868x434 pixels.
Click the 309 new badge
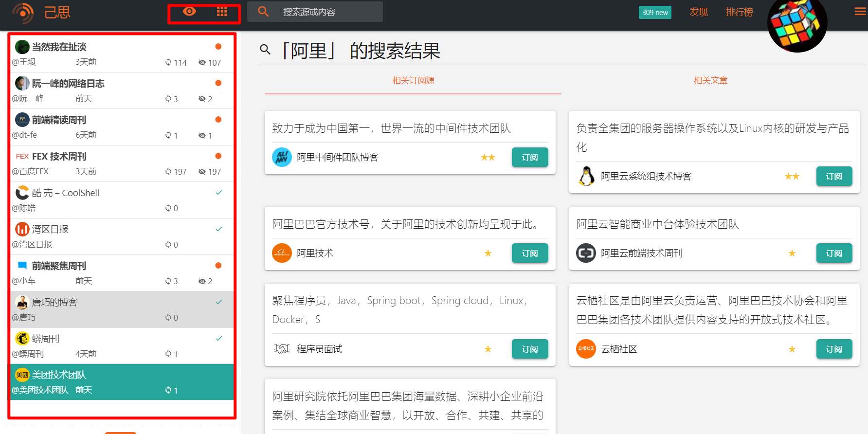coord(655,12)
